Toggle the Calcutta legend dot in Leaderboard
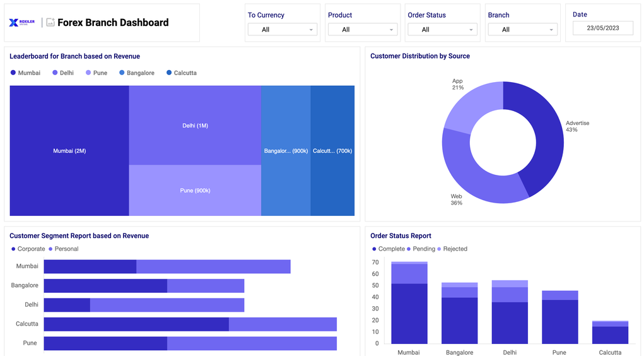 coord(169,73)
